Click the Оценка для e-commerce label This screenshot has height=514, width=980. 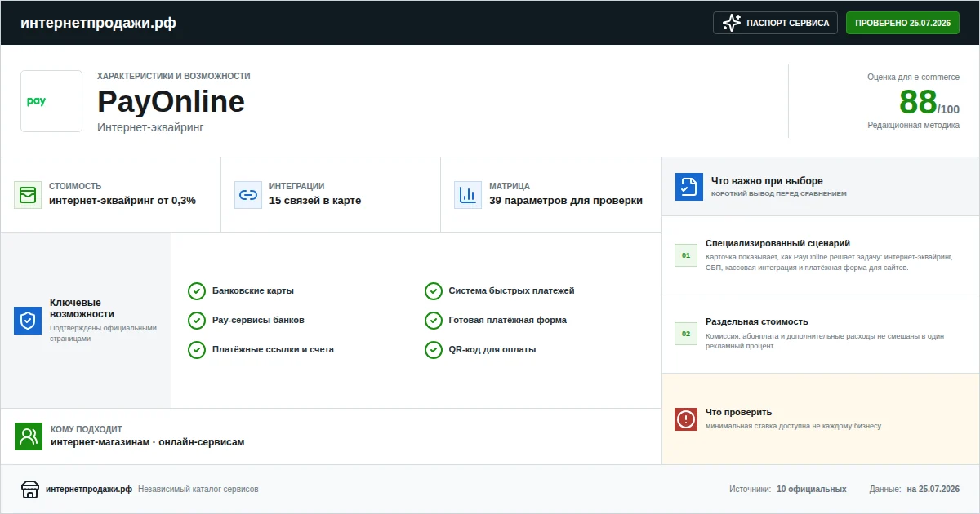913,77
